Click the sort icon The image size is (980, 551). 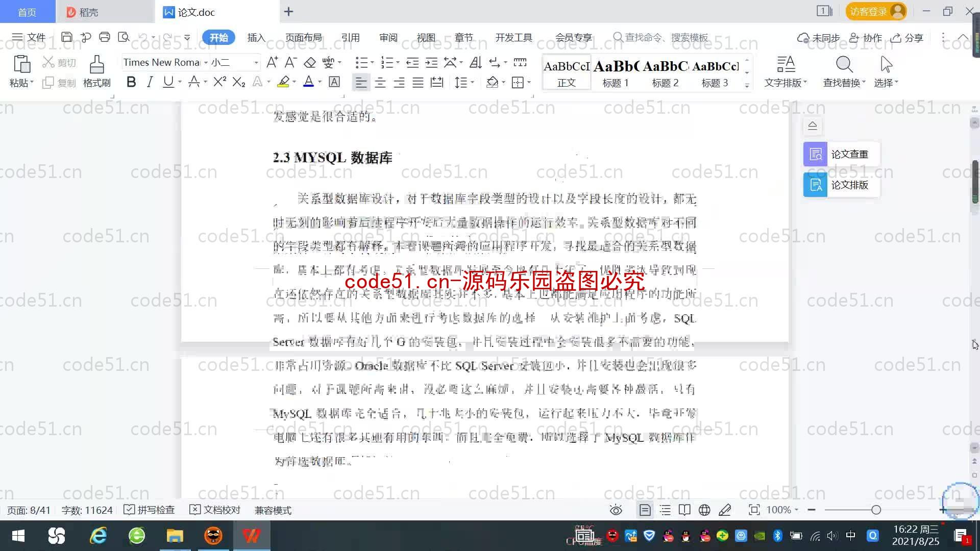476,62
